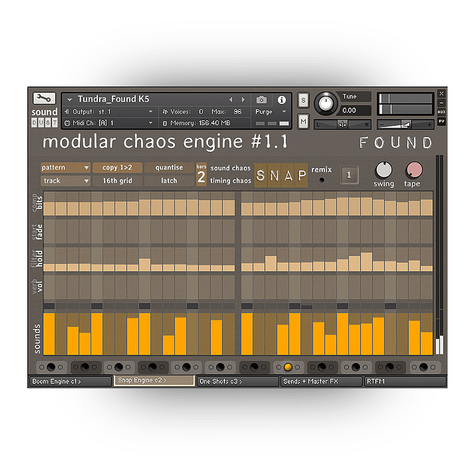The image size is (476, 476).
Task: Switch the start/fade row label
Action: tap(38, 232)
